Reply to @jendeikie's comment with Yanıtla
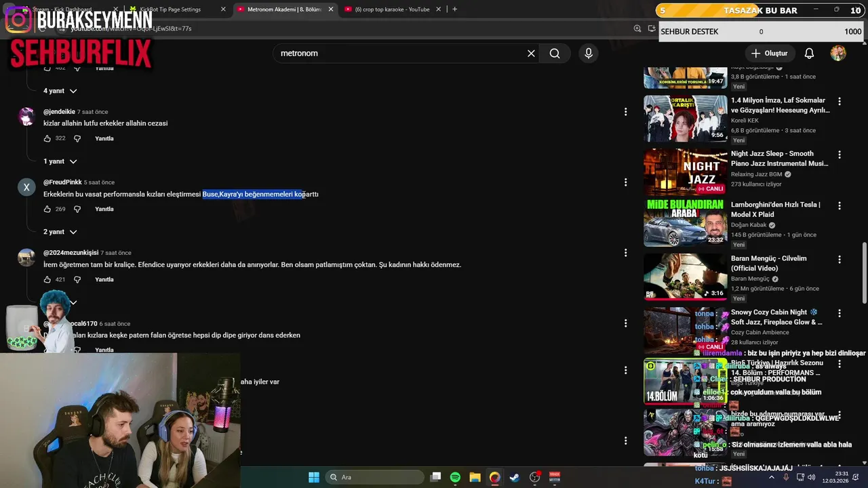 (104, 138)
